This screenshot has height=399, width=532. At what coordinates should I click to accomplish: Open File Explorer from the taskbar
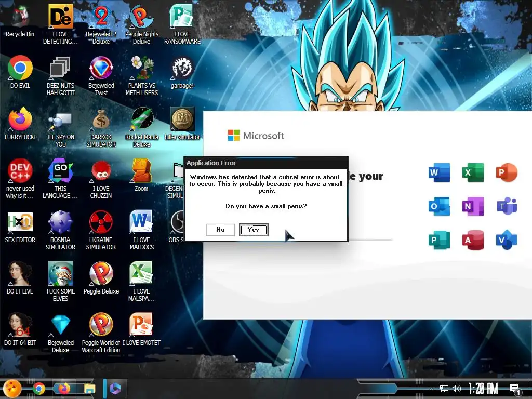[89, 389]
